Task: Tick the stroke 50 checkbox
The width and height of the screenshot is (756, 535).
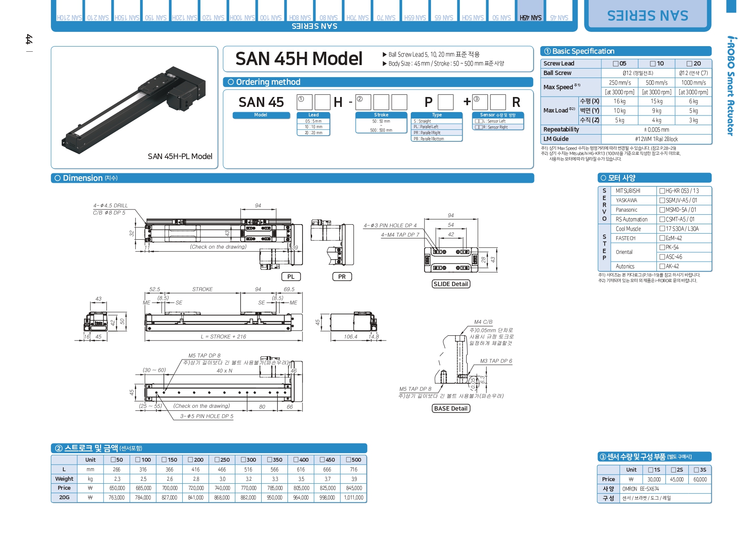Action: [x=113, y=460]
